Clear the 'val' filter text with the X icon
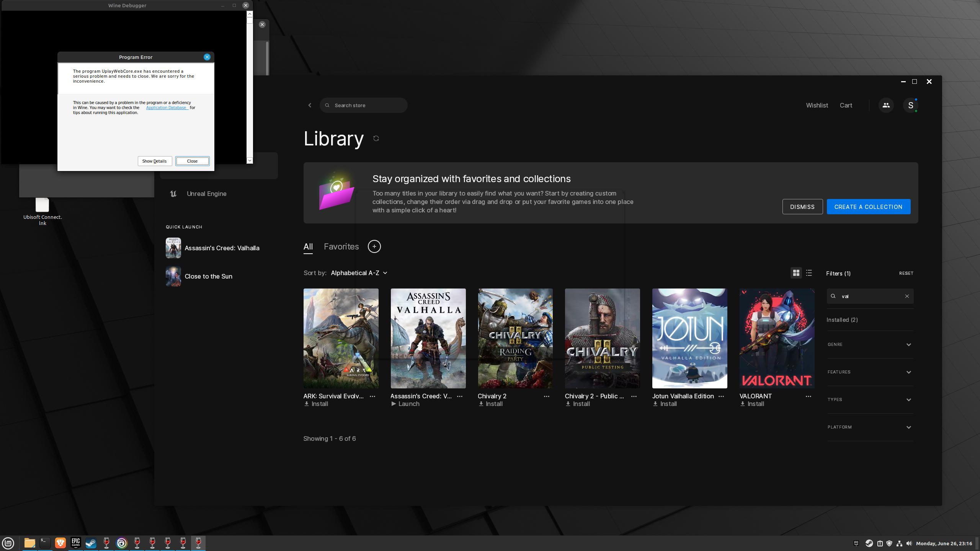Image resolution: width=980 pixels, height=551 pixels. pos(906,296)
